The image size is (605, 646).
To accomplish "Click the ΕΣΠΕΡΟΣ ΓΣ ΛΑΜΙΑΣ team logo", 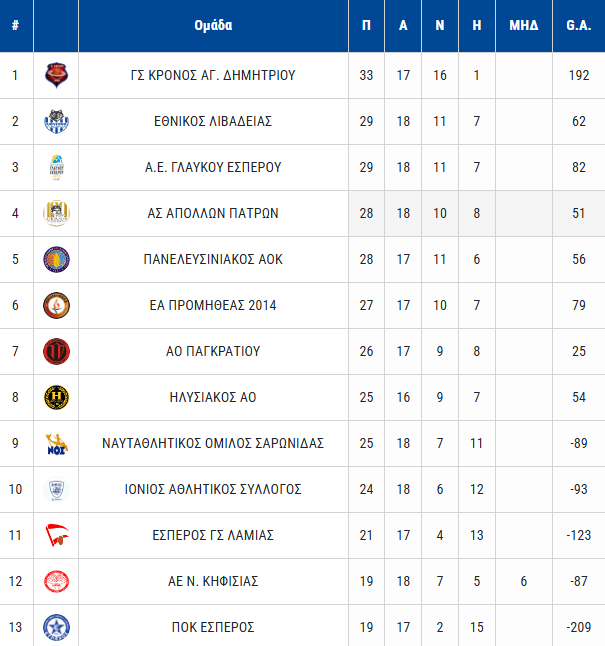I will pyautogui.click(x=56, y=535).
